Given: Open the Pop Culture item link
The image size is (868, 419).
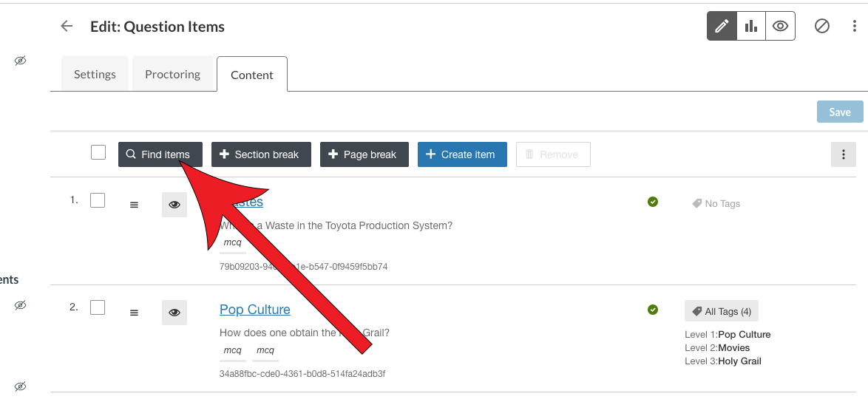Looking at the screenshot, I should [254, 310].
